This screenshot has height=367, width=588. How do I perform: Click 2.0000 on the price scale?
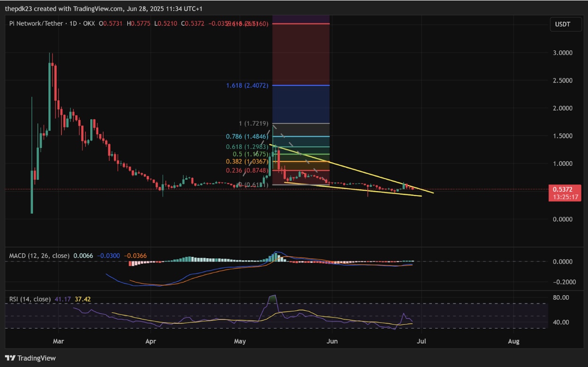(x=563, y=108)
